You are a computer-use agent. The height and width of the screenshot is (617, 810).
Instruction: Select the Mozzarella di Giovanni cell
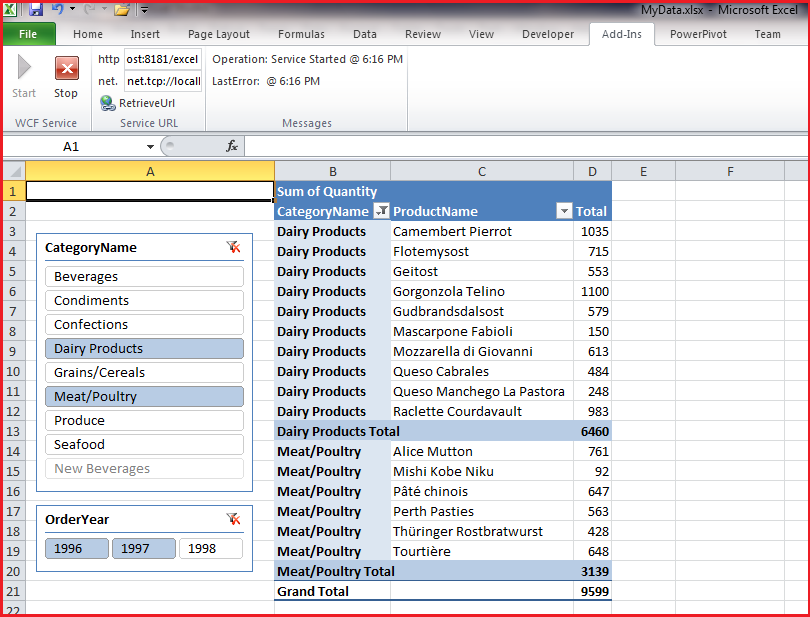[482, 351]
